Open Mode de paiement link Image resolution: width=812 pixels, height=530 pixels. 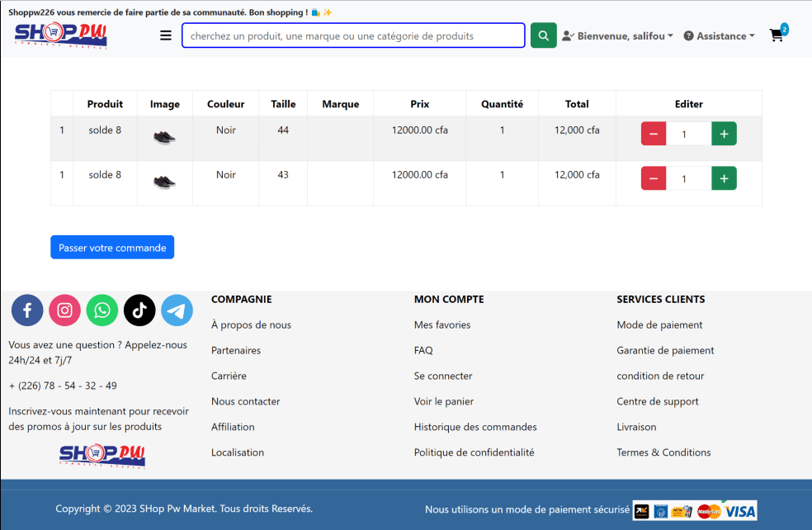click(x=660, y=324)
